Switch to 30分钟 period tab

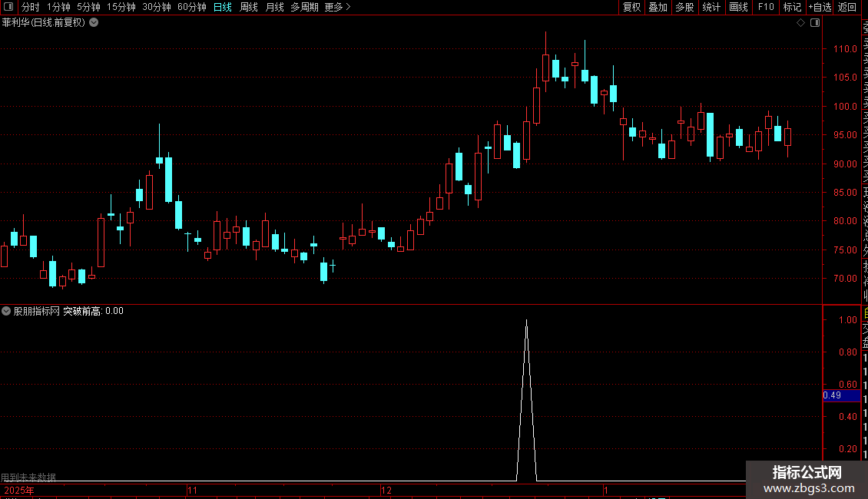pyautogui.click(x=157, y=7)
